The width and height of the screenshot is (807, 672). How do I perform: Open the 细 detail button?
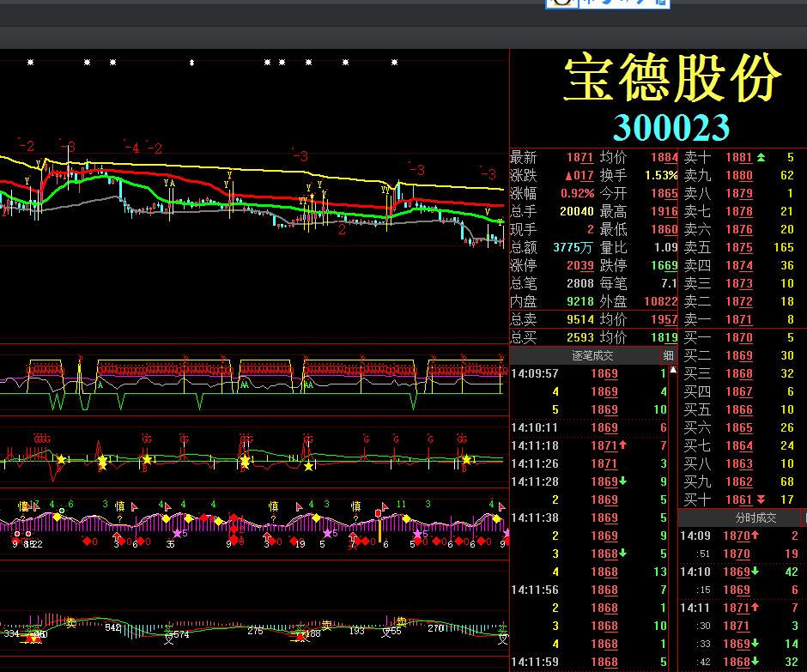(x=668, y=355)
